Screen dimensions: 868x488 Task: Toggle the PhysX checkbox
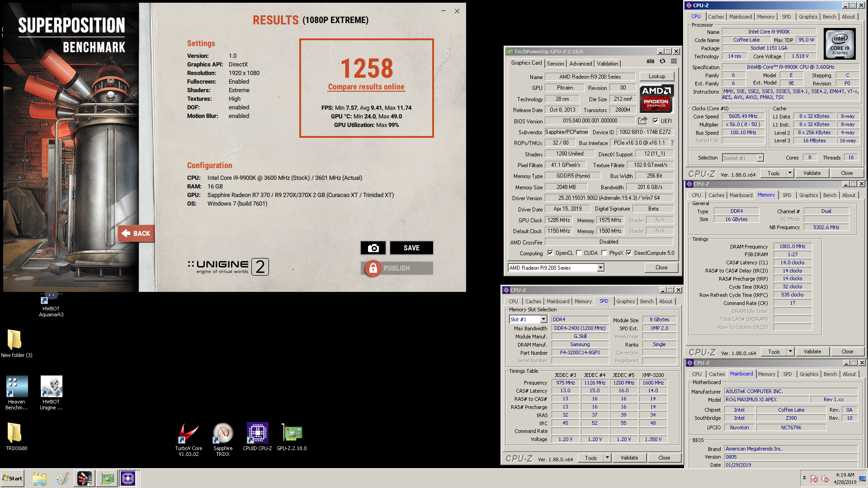coord(604,253)
